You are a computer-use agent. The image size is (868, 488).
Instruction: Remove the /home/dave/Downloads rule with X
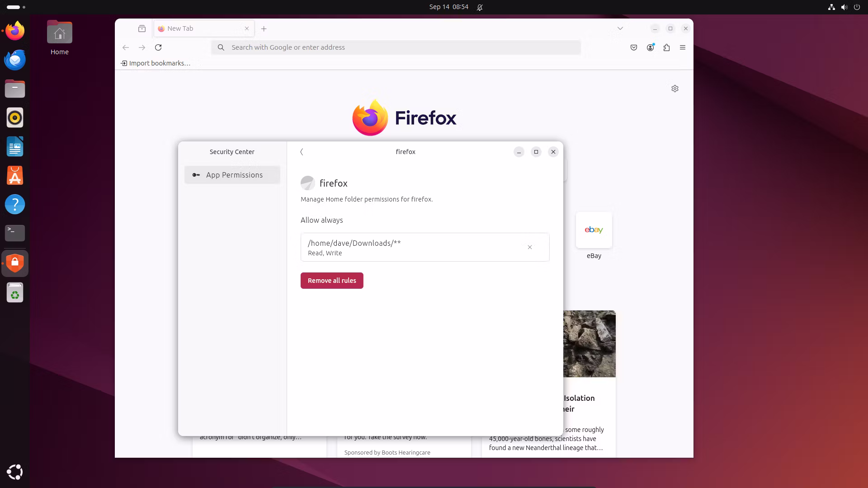click(529, 247)
